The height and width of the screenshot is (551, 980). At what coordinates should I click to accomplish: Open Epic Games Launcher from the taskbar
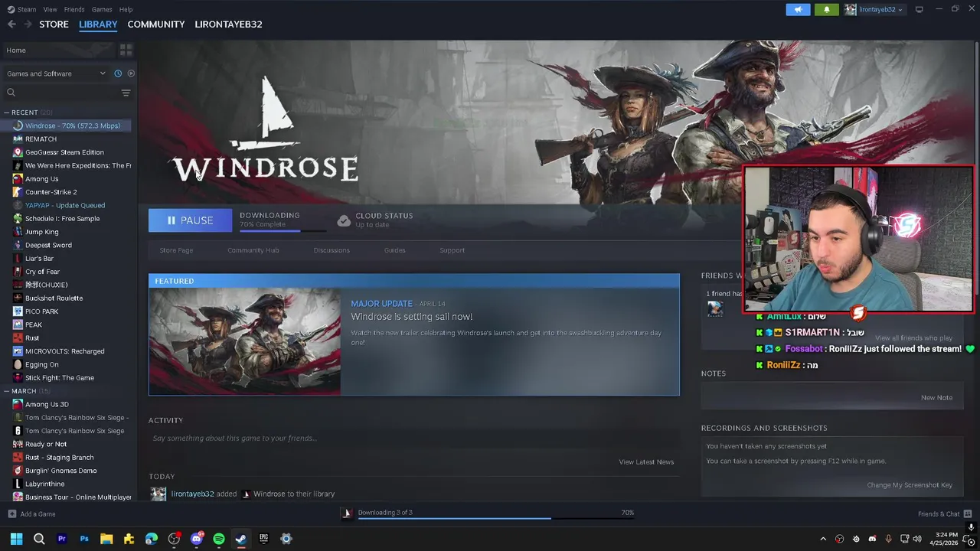click(x=264, y=539)
